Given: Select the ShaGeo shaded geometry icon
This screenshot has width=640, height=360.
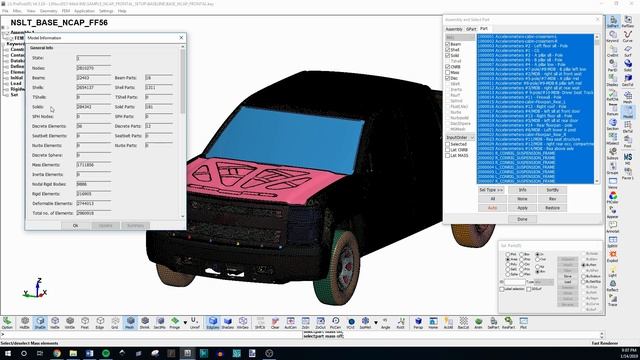Looking at the screenshot, I should click(x=228, y=322).
